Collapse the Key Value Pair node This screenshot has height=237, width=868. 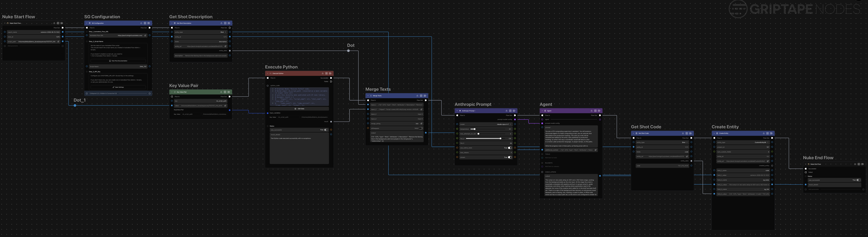[x=172, y=92]
